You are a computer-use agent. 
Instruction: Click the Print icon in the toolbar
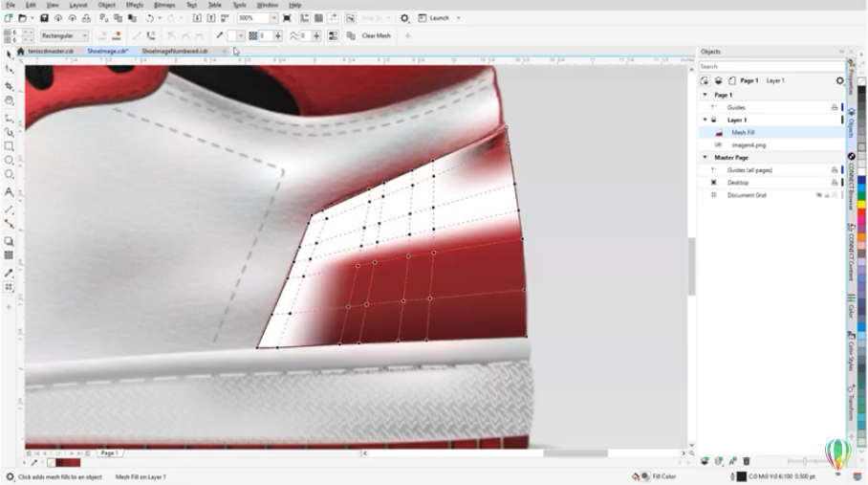pos(86,18)
